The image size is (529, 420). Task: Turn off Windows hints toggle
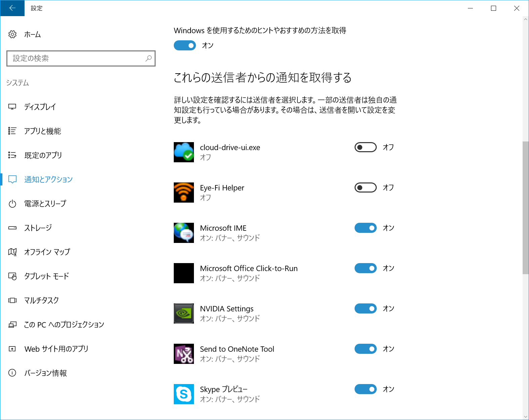pyautogui.click(x=185, y=45)
